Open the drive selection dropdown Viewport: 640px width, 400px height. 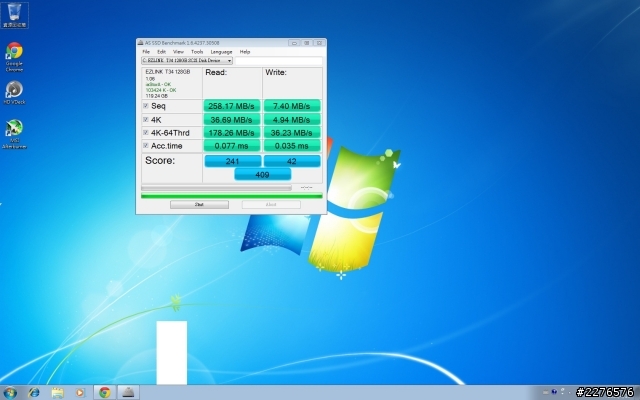tap(187, 60)
